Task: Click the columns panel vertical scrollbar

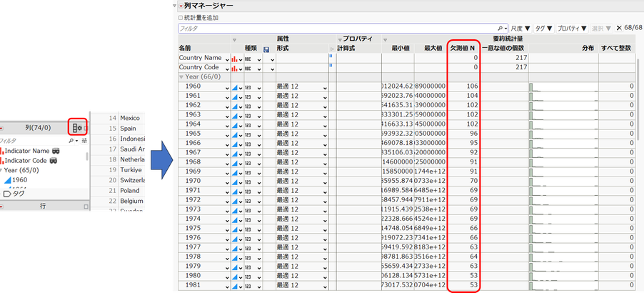Action: coord(86,156)
